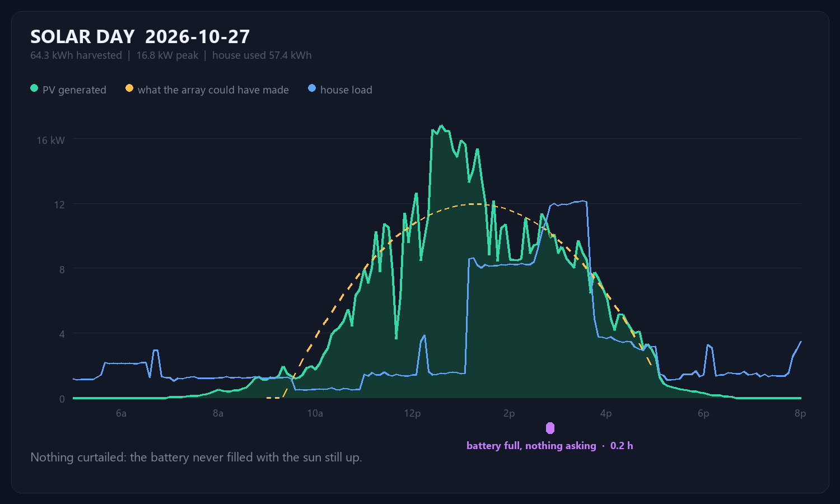Click the 64.3 kWh harvested stat
The height and width of the screenshot is (504, 840).
pos(76,55)
